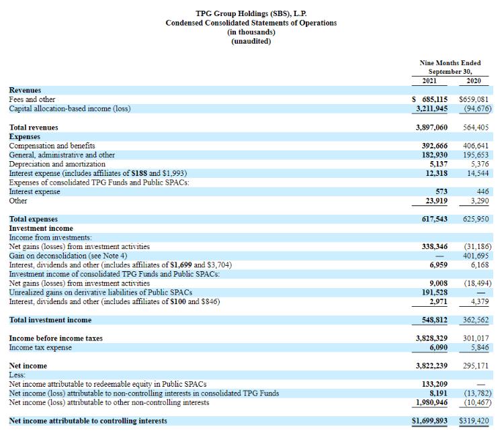Click the 'Total investment income' row label
The image size is (504, 433).
pos(50,320)
